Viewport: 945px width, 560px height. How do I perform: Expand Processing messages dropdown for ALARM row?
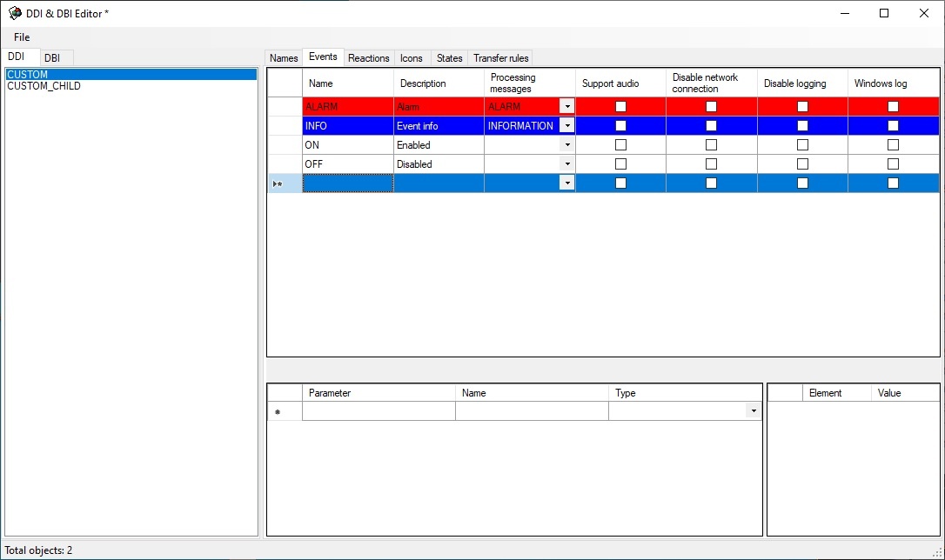tap(567, 107)
